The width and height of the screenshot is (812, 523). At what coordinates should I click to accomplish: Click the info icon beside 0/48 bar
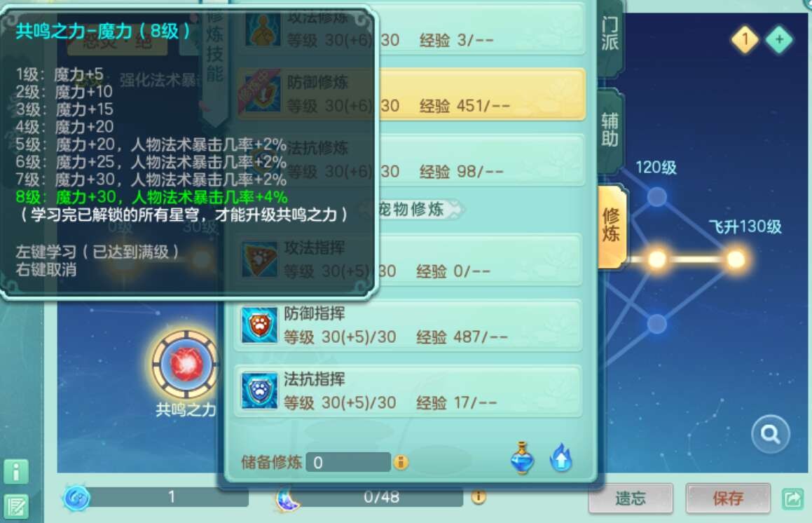[479, 496]
